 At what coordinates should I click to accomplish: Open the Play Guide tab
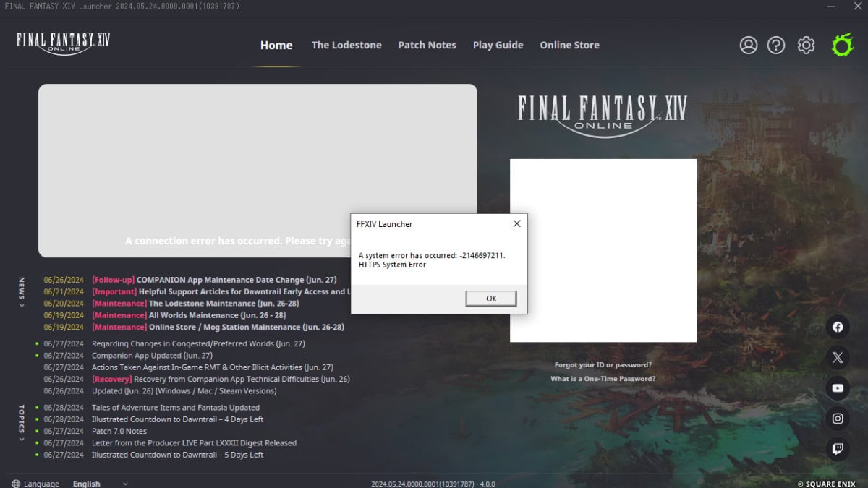point(498,45)
